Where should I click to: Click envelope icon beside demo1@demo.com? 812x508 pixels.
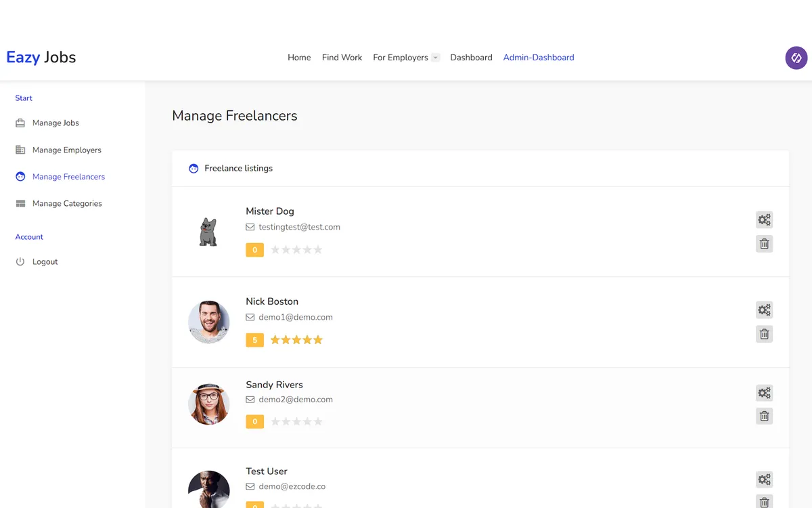(250, 317)
